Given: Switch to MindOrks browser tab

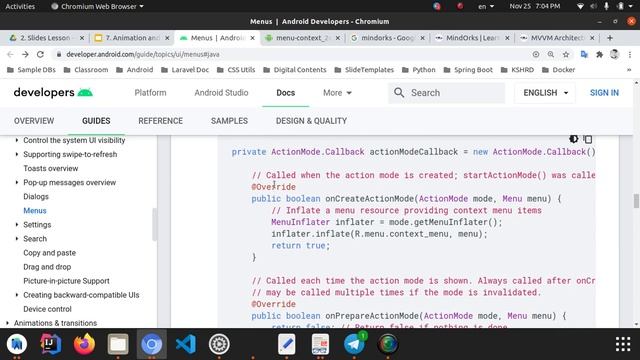Looking at the screenshot, I should pos(472,38).
